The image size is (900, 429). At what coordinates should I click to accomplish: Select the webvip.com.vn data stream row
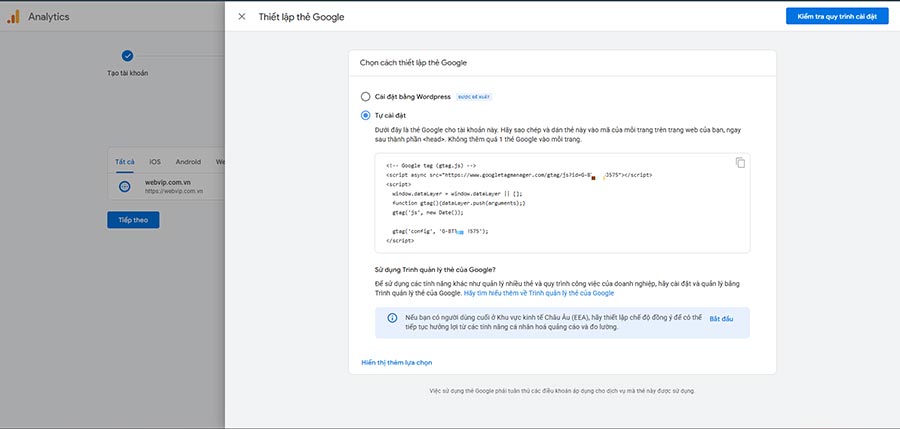click(166, 187)
